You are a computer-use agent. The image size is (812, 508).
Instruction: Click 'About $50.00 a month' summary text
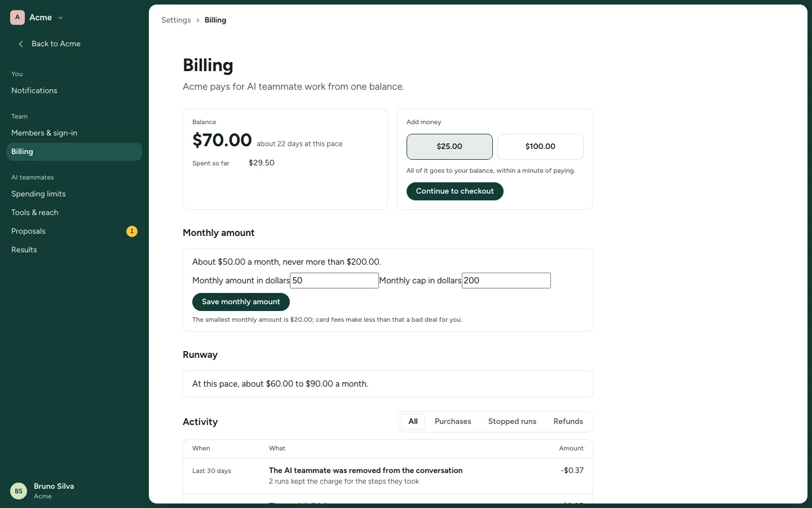pyautogui.click(x=286, y=262)
